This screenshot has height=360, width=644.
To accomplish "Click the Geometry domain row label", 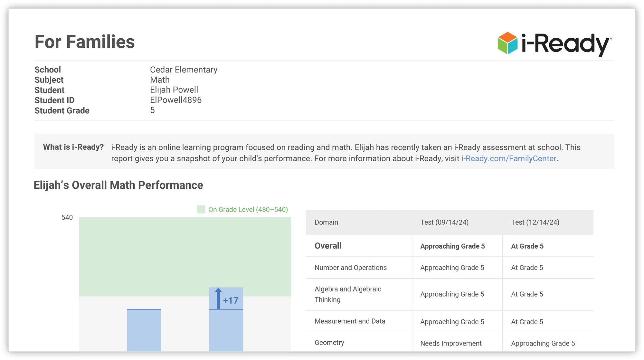I will [329, 343].
